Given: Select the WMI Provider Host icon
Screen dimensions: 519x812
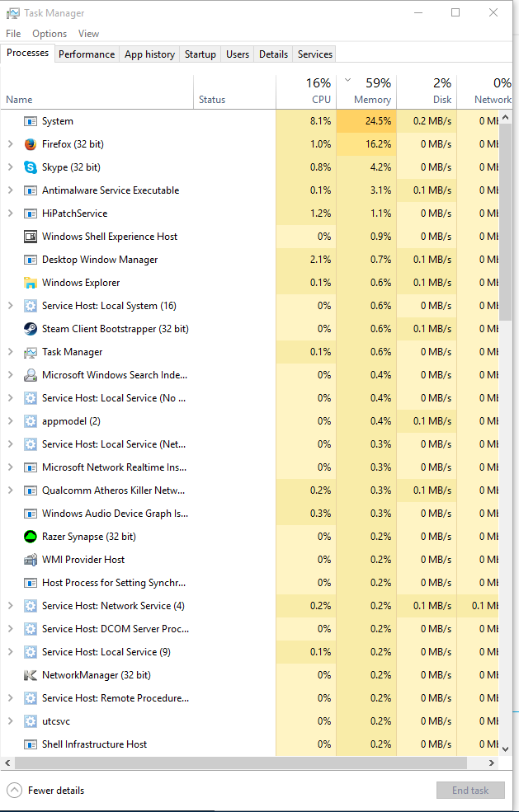Looking at the screenshot, I should pos(31,560).
